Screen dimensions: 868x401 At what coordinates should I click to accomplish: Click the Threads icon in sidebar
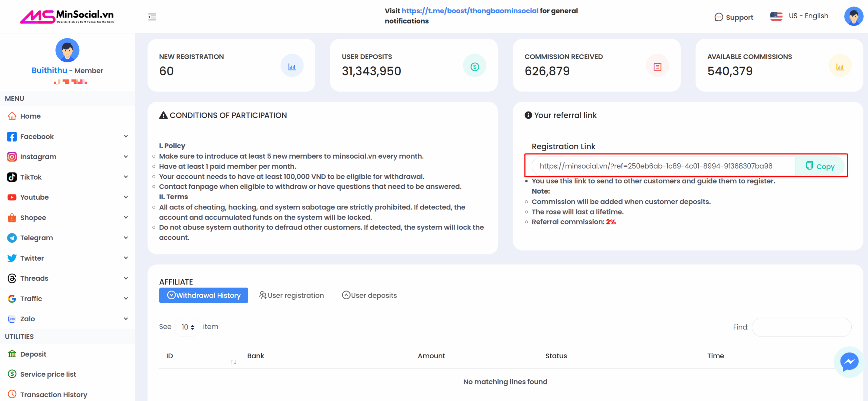pos(12,278)
